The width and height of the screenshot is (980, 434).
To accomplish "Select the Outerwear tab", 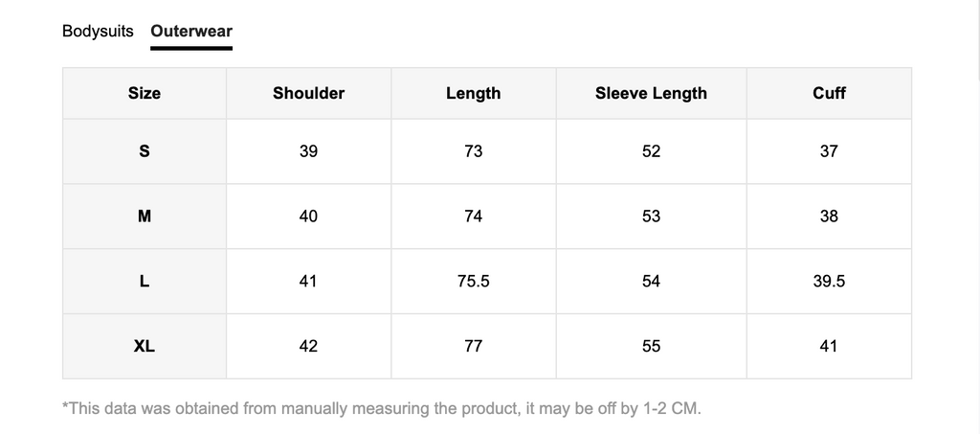I will pos(191,32).
